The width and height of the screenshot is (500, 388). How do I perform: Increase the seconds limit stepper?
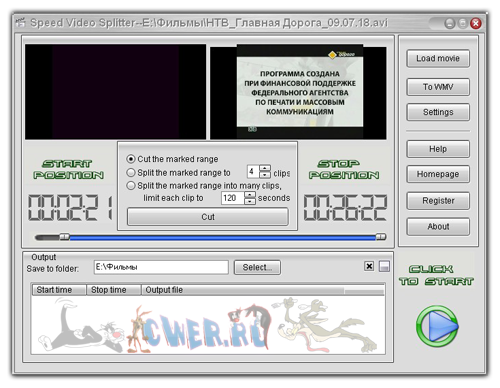pyautogui.click(x=250, y=194)
